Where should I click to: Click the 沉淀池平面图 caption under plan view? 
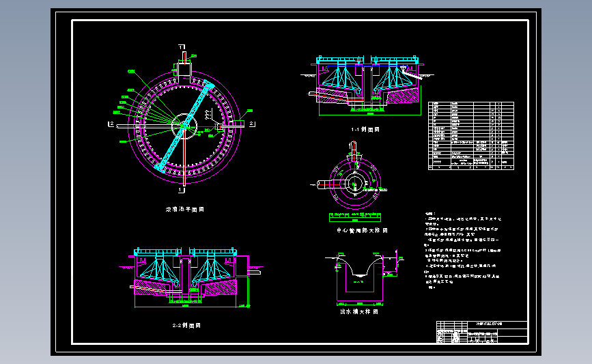pyautogui.click(x=185, y=209)
